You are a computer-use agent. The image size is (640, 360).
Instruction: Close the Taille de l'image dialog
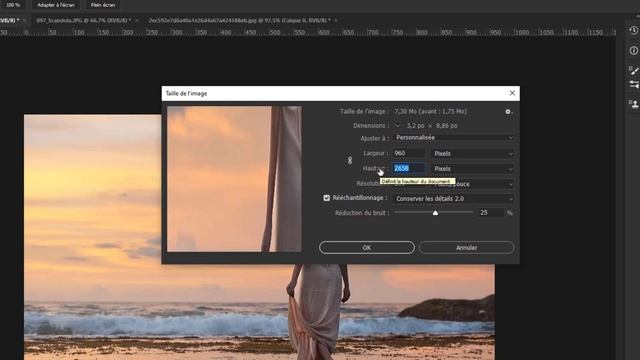click(x=512, y=93)
